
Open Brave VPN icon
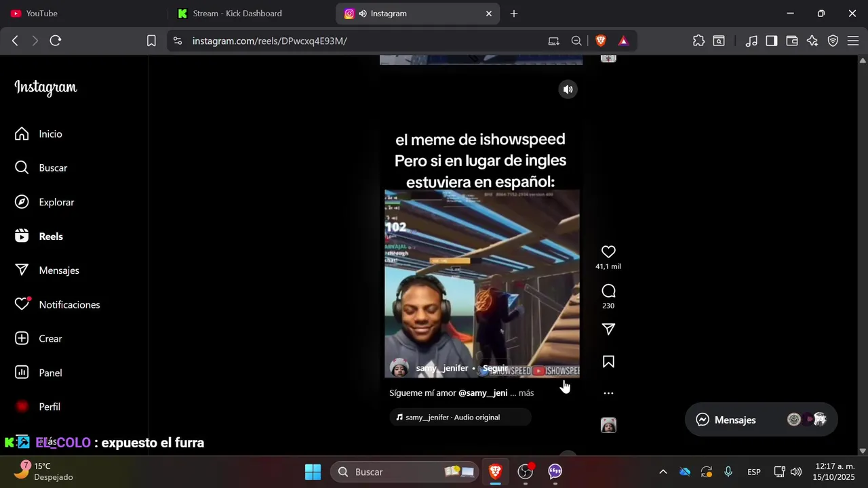pos(833,41)
